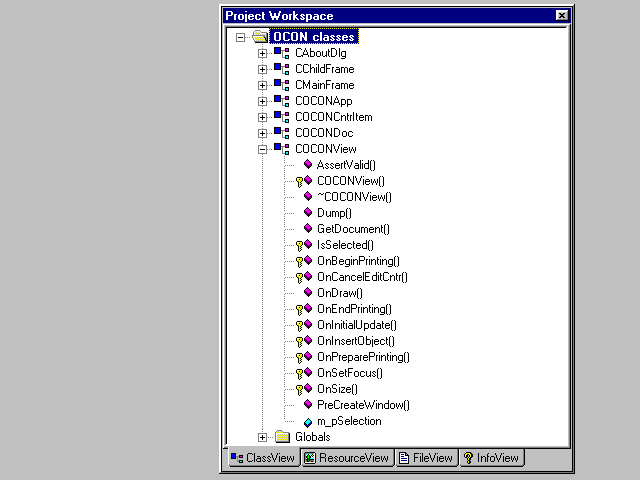Click the method icon next to OnDraw()
Viewport: 640px width, 480px height.
click(307, 293)
